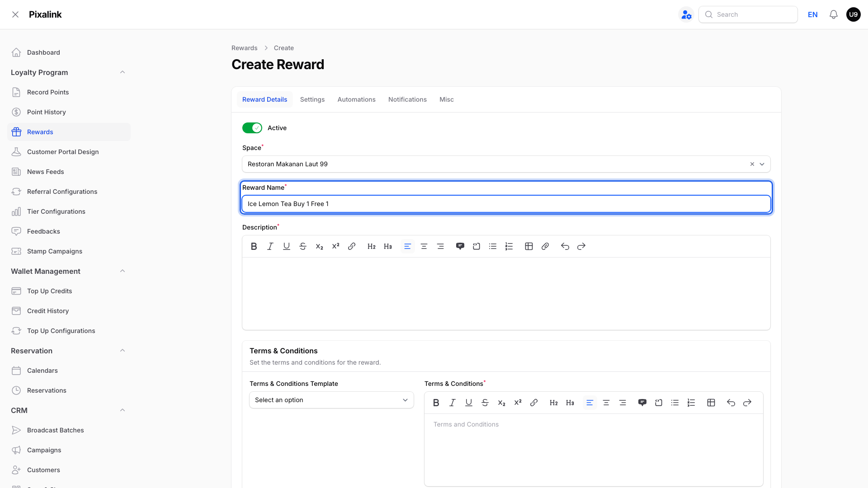Screen dimensions: 868x488
Task: Apply strikethrough in Description toolbar
Action: 303,246
